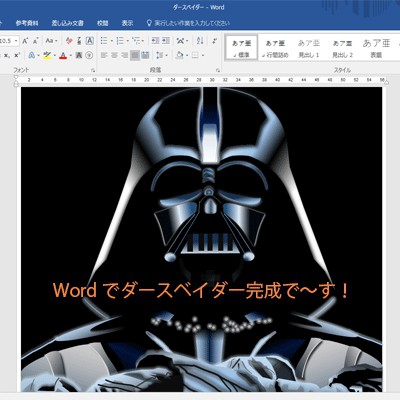Expand the numbering list dropdown arrow

[x=127, y=41]
